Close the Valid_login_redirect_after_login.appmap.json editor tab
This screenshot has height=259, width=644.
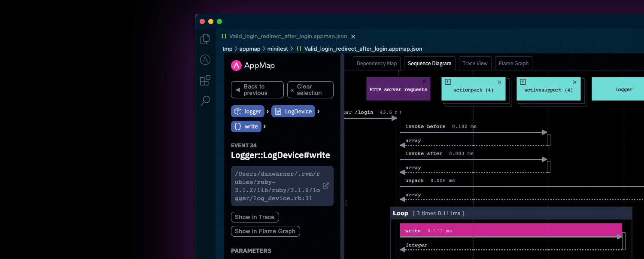coord(353,37)
